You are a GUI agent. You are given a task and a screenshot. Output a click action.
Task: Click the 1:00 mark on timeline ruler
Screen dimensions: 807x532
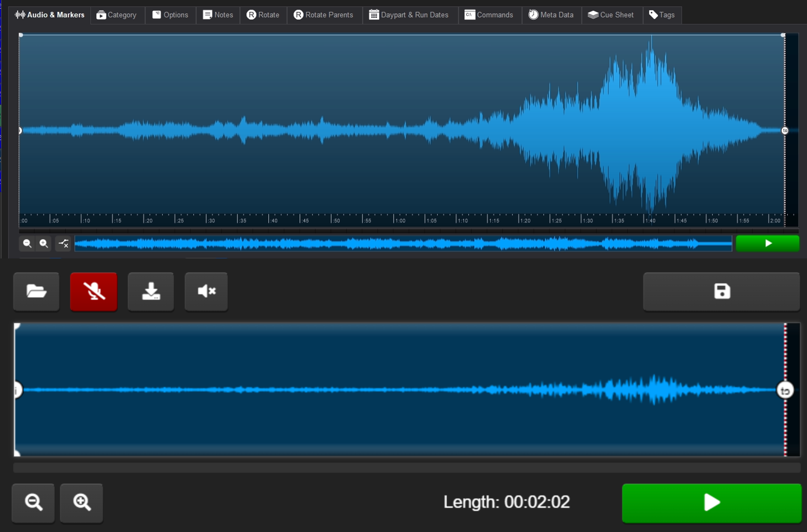[x=394, y=219]
